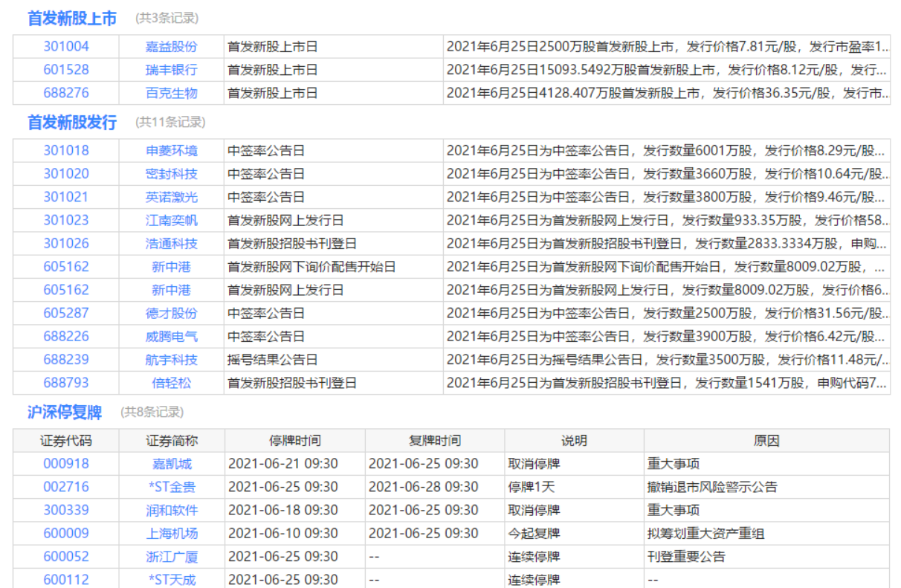Click the 嘉益股份 stock name
The image size is (901, 588).
point(171,46)
